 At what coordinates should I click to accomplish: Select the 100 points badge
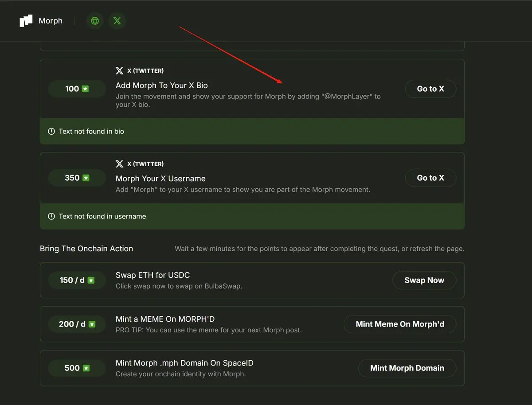[x=77, y=89]
